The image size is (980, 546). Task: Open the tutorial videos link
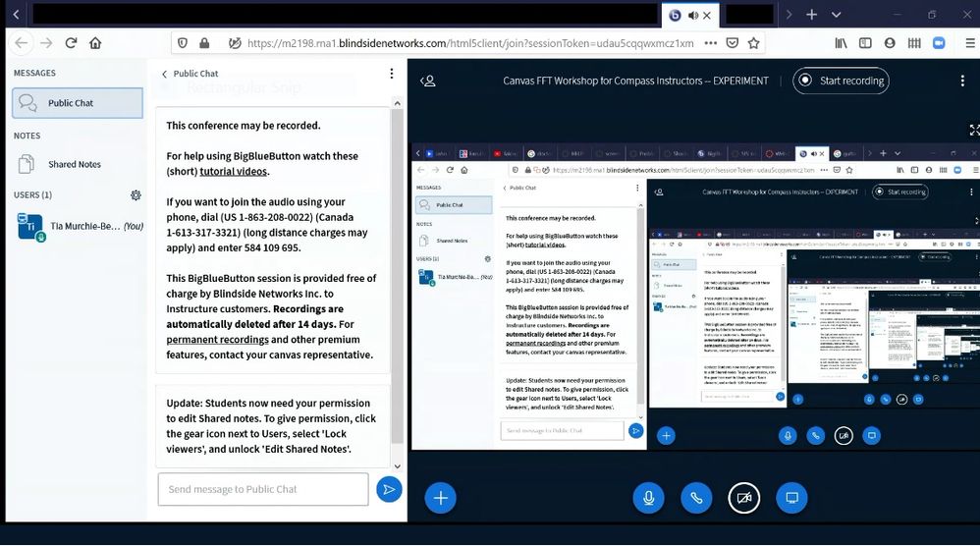pyautogui.click(x=233, y=171)
